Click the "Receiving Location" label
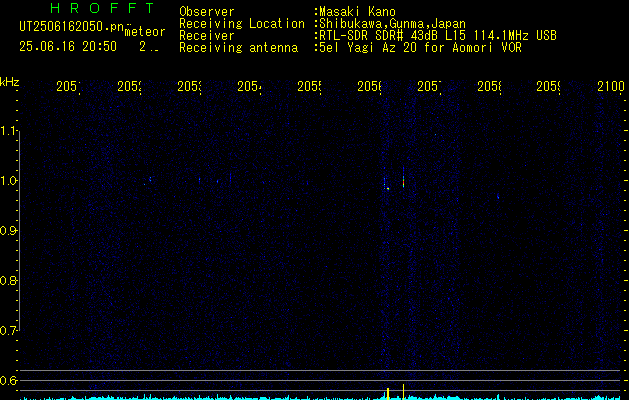The height and width of the screenshot is (400, 629). tap(242, 24)
